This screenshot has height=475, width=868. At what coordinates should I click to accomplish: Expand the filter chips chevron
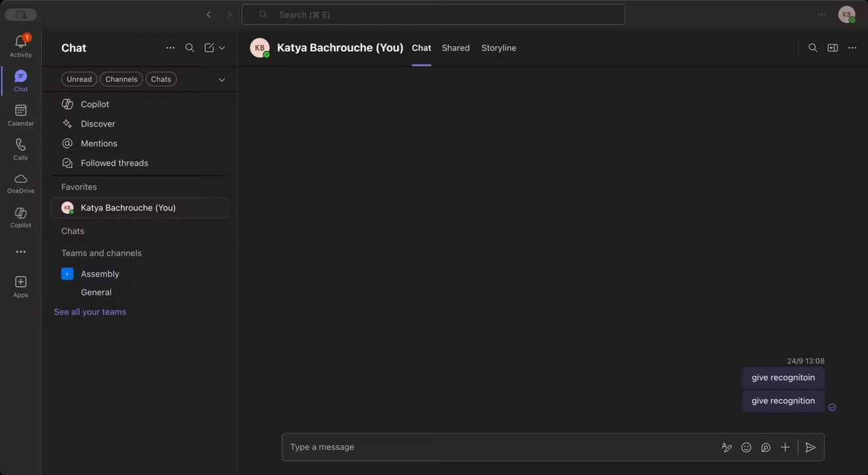coord(222,80)
